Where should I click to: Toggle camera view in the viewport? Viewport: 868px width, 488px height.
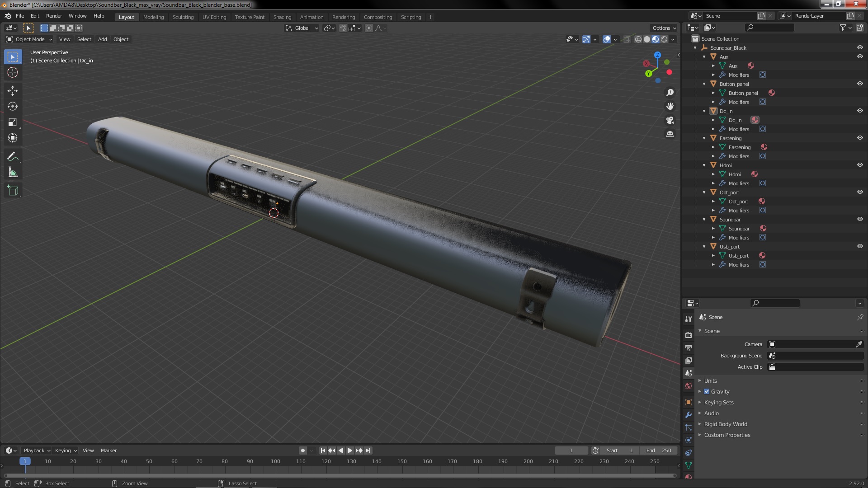point(670,120)
